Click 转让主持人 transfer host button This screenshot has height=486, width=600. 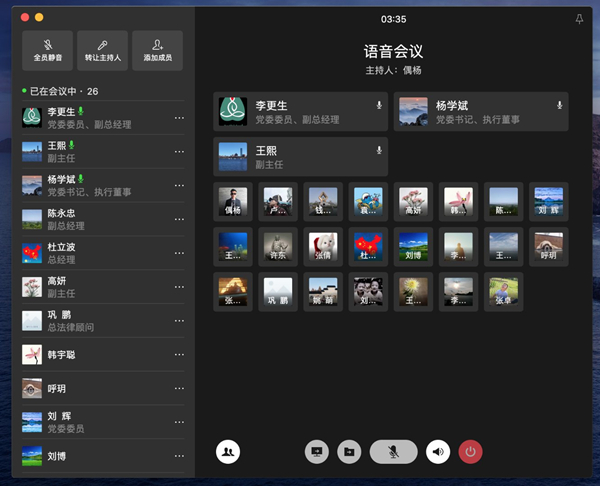point(103,51)
